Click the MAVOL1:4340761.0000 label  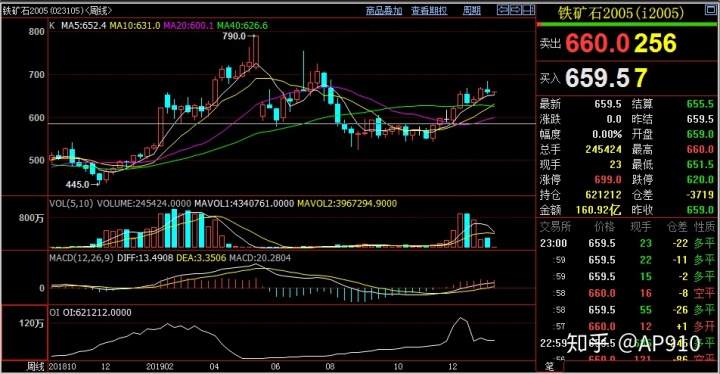pos(244,203)
